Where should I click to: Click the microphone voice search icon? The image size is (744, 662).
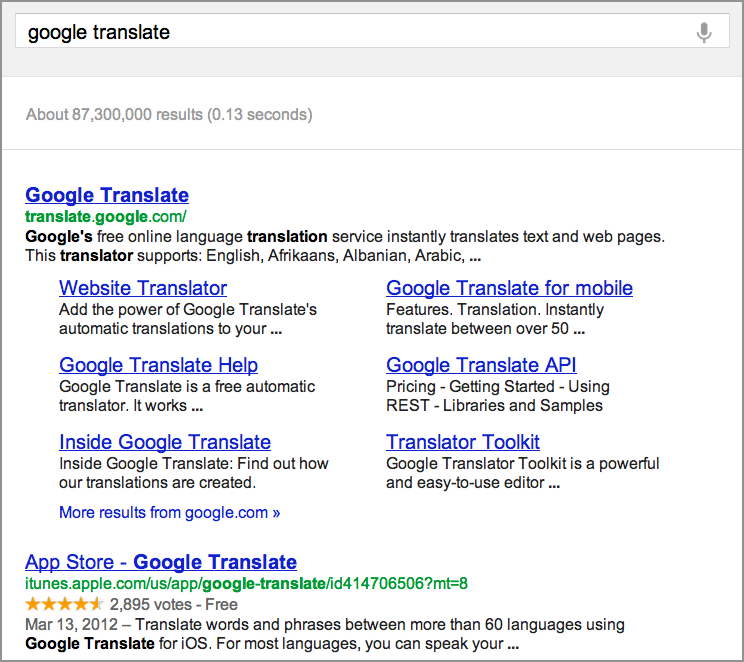tap(704, 32)
